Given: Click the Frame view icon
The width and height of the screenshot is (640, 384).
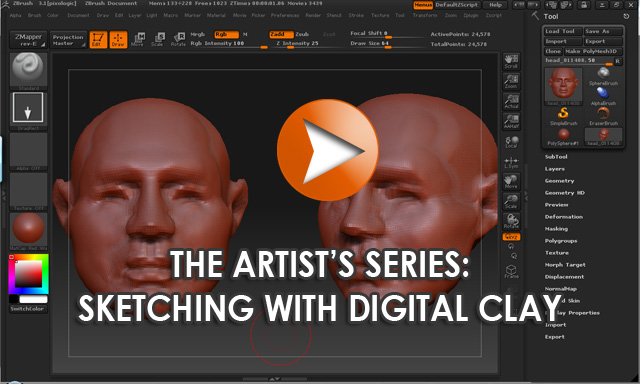Looking at the screenshot, I should (511, 271).
